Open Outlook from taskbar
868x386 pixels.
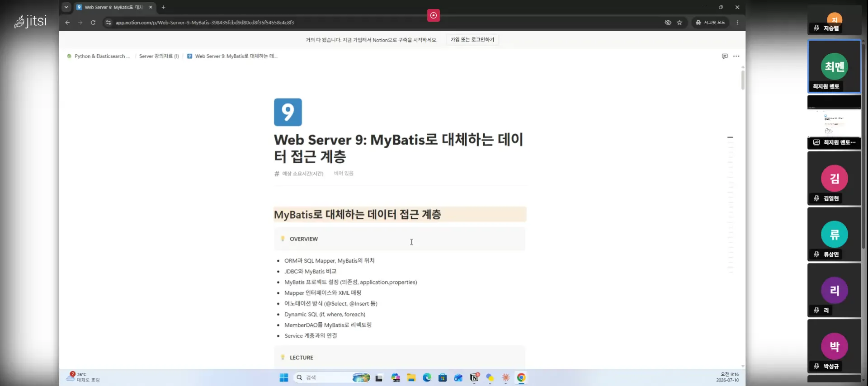point(458,378)
